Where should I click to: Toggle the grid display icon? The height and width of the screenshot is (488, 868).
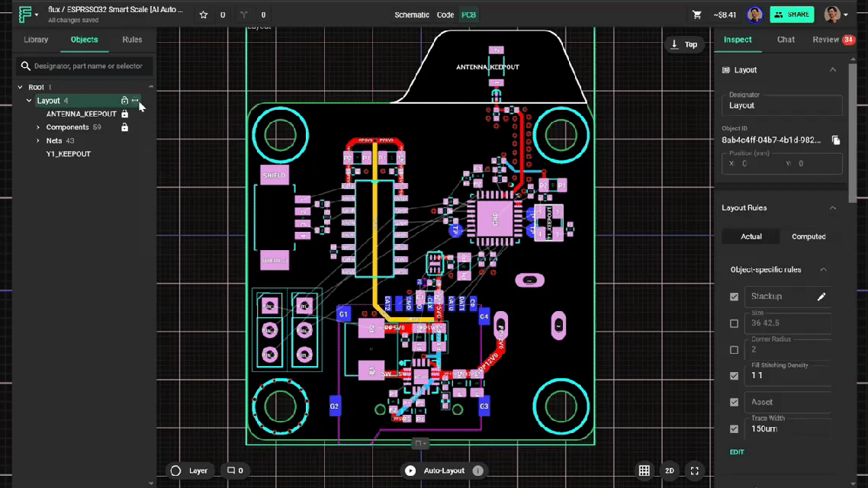pyautogui.click(x=645, y=470)
